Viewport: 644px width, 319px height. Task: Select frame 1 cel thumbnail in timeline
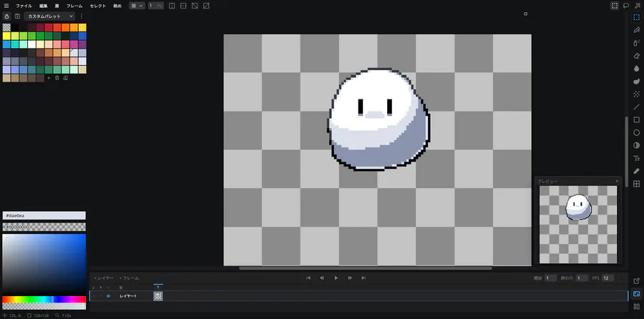(x=158, y=296)
